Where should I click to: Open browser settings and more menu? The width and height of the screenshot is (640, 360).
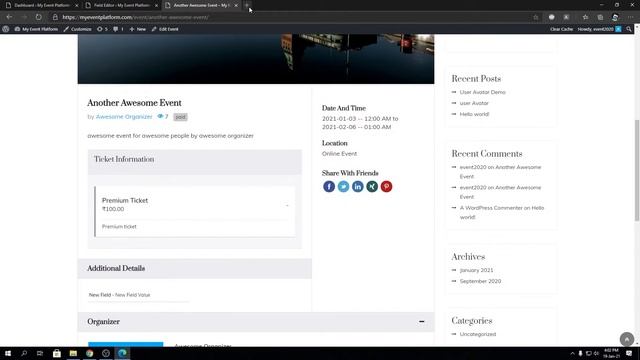630,17
